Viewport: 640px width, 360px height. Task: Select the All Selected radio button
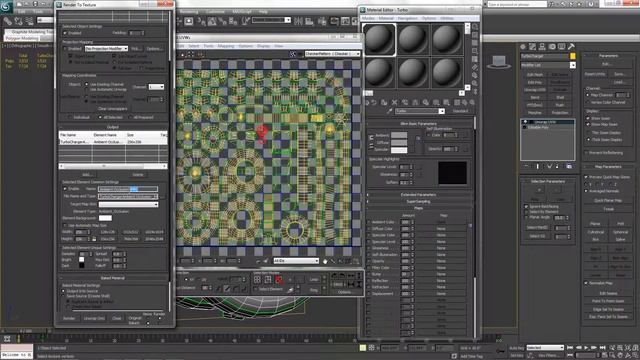100,117
